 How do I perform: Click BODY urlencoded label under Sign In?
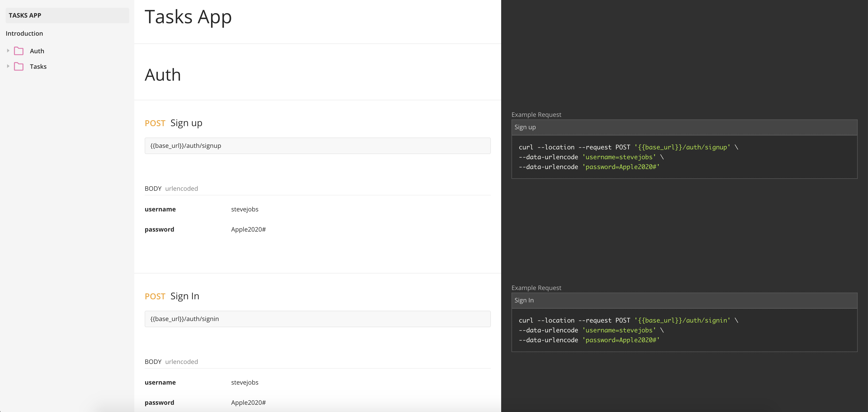(x=171, y=362)
